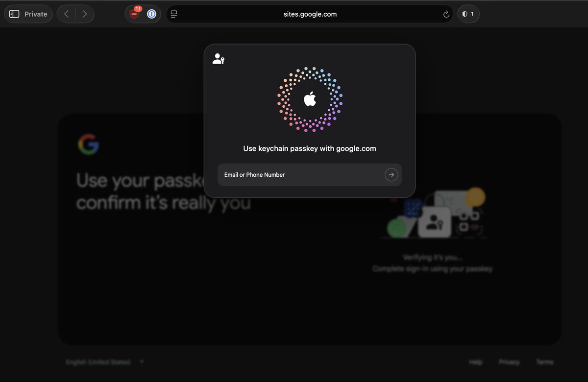Click the Google G logo
Screen dimensions: 588x382
click(89, 144)
